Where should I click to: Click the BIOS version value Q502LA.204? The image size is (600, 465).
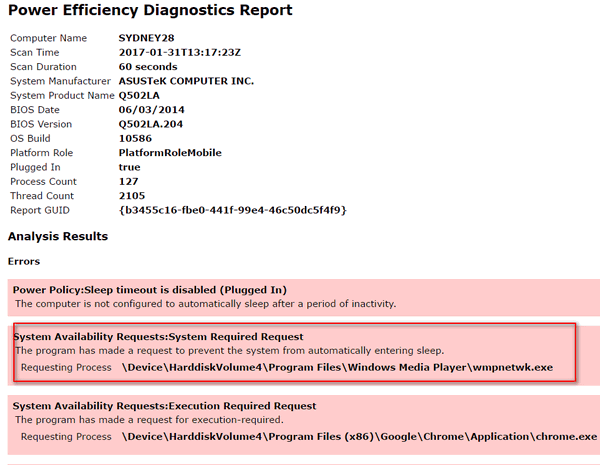(x=151, y=124)
